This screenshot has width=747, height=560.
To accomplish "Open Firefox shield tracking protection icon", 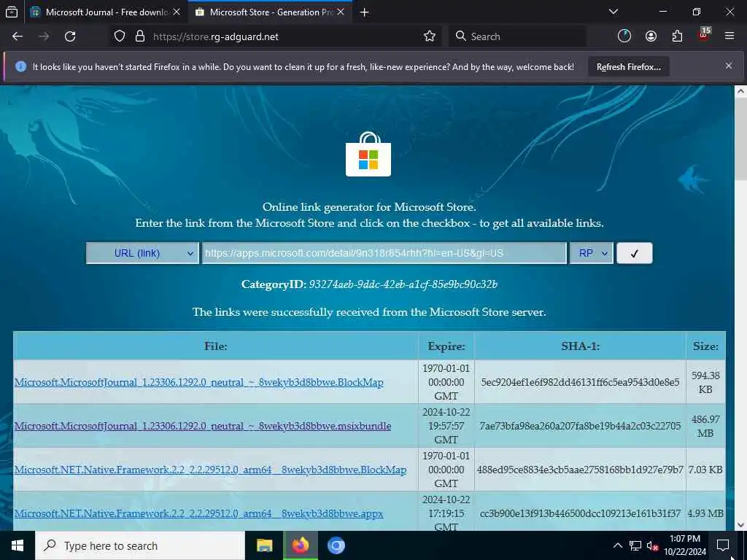I will (x=120, y=36).
